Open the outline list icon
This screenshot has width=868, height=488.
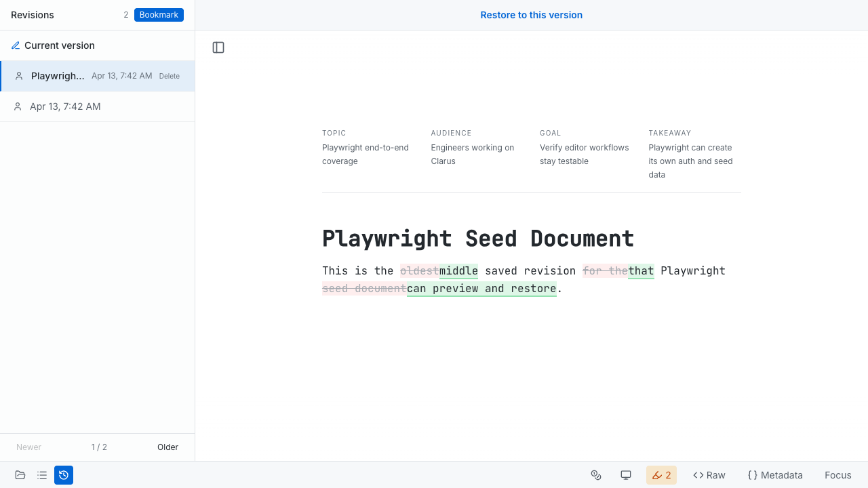click(x=42, y=475)
